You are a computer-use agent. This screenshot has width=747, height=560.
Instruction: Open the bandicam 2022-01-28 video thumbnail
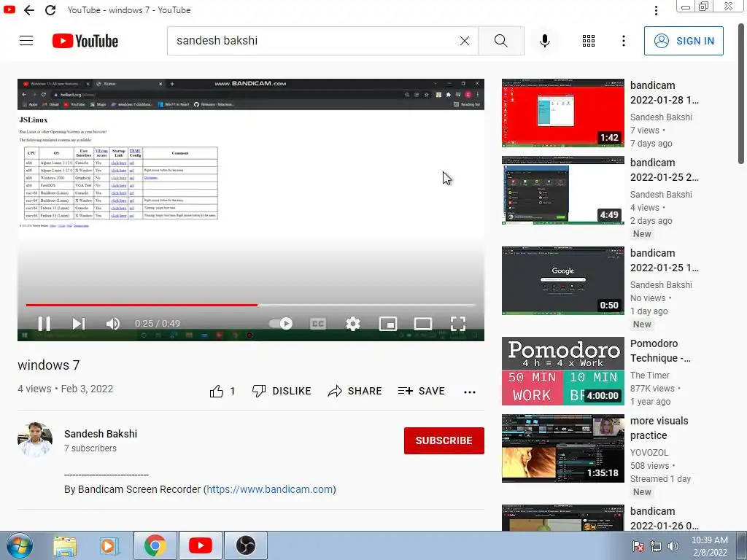pyautogui.click(x=563, y=113)
